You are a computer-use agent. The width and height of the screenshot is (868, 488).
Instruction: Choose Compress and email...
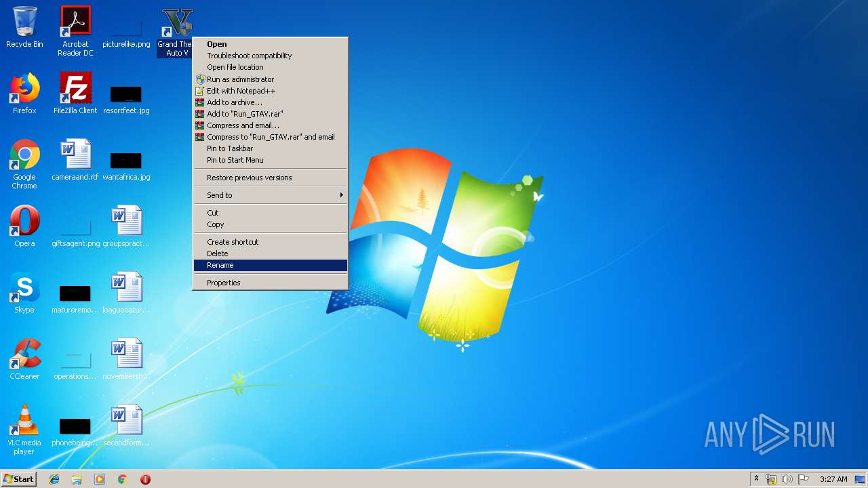tap(271, 125)
